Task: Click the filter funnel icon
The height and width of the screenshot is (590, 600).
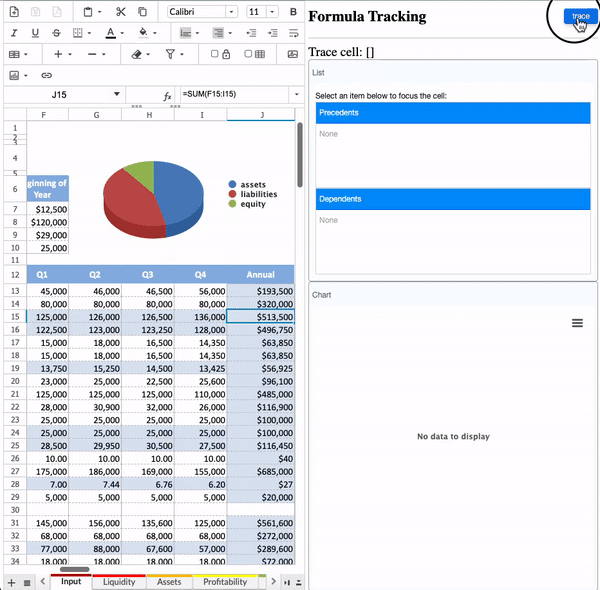Action: [x=170, y=54]
